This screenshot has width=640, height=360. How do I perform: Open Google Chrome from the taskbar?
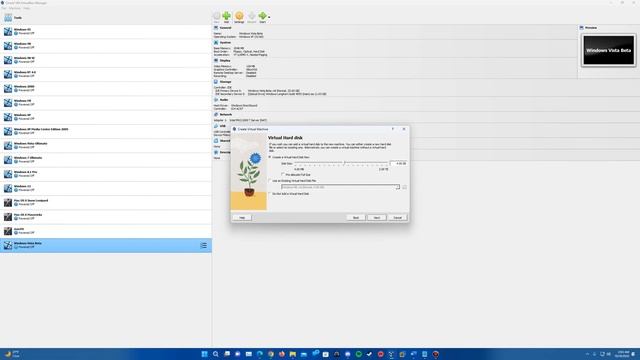point(271,354)
